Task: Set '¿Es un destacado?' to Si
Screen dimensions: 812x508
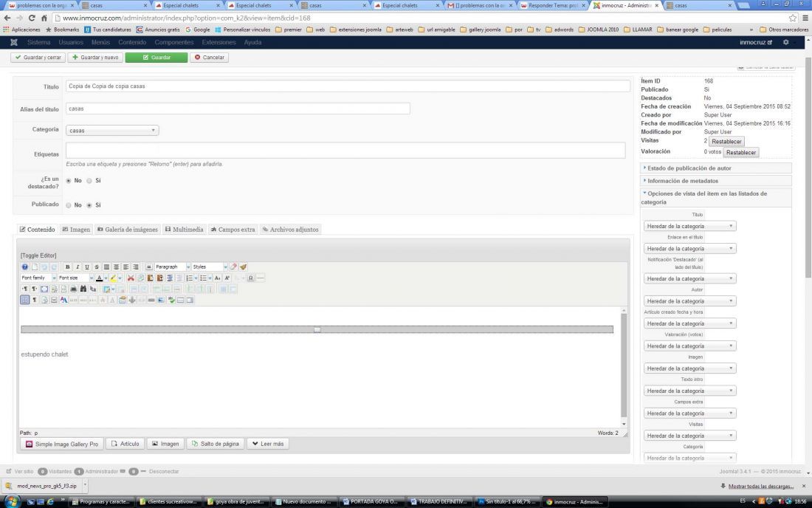Action: click(x=89, y=181)
